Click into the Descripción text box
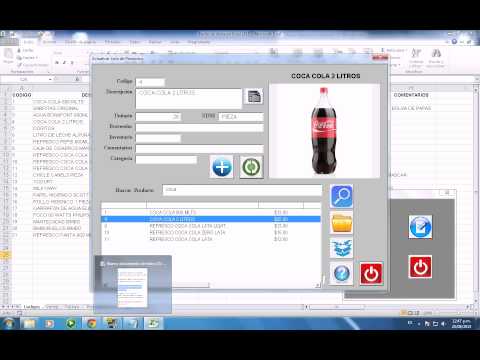480x360 pixels. 188,98
